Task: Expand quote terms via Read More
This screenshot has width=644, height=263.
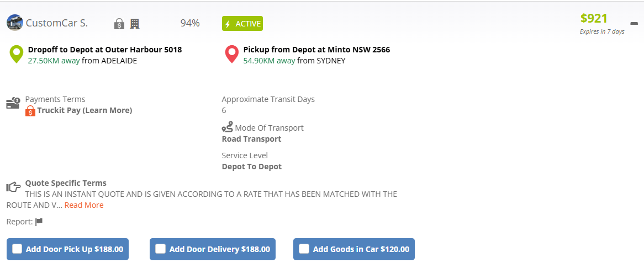Action: pyautogui.click(x=84, y=205)
